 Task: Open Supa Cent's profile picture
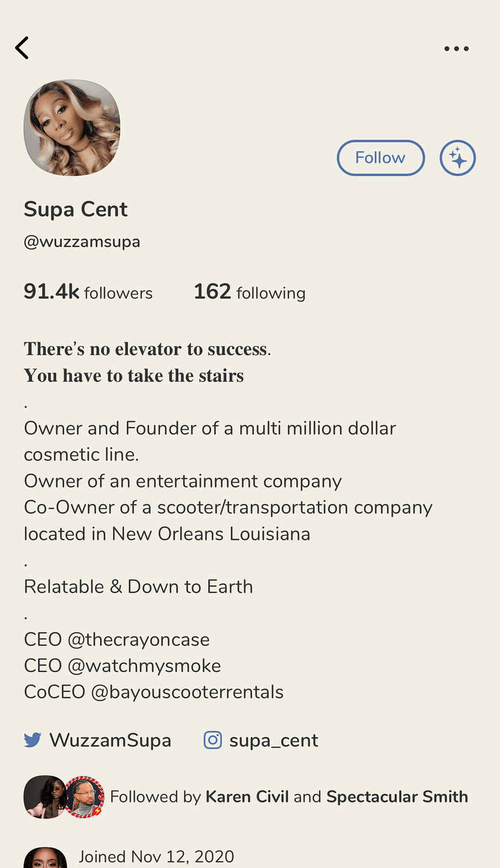tap(72, 128)
